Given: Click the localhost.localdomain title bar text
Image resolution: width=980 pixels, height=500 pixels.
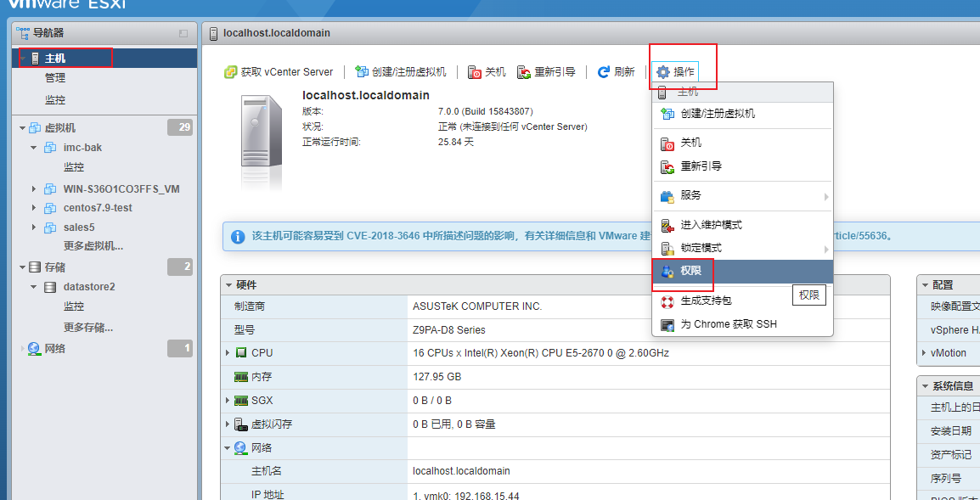Looking at the screenshot, I should click(x=277, y=32).
